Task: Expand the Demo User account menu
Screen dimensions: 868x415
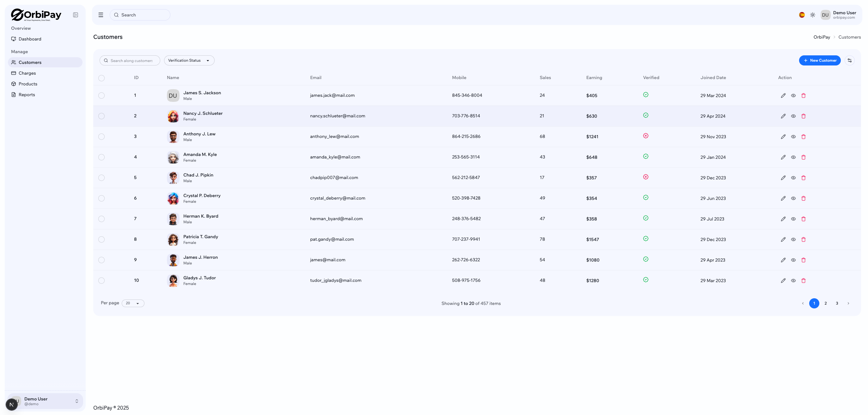Action: coord(45,401)
